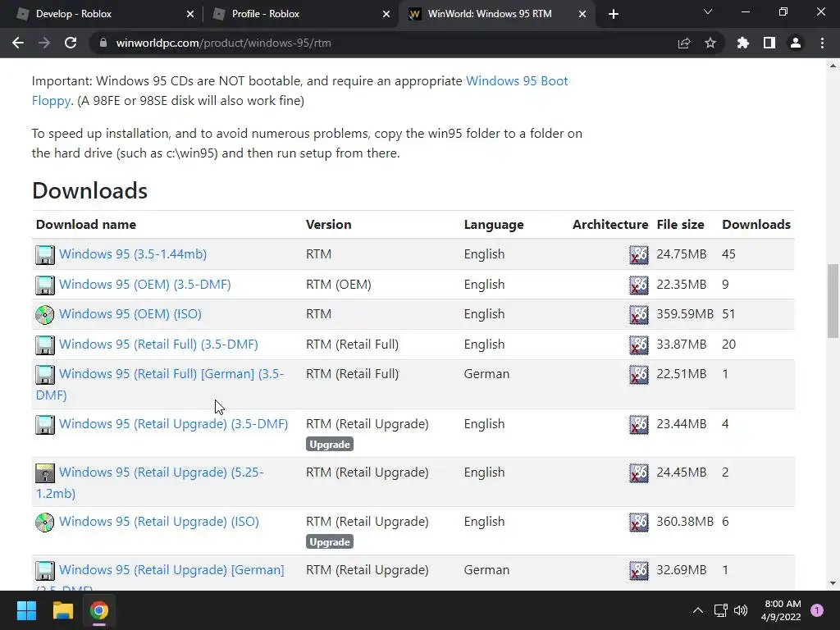Open the volume control in the system tray
Screen dimensions: 840x630
741,610
